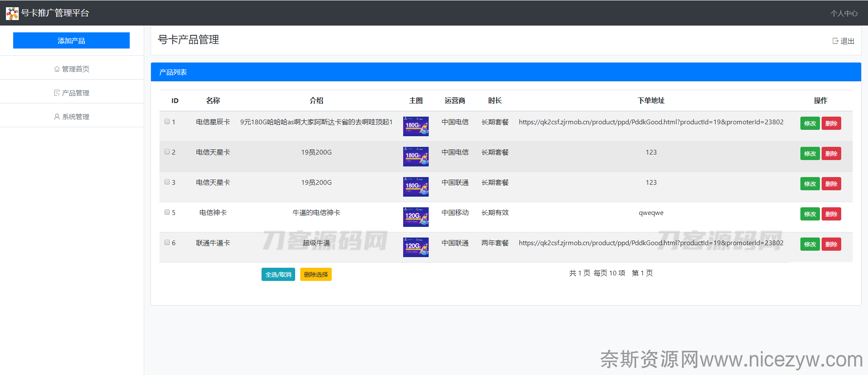Click the 产品管理 list icon

(x=57, y=93)
